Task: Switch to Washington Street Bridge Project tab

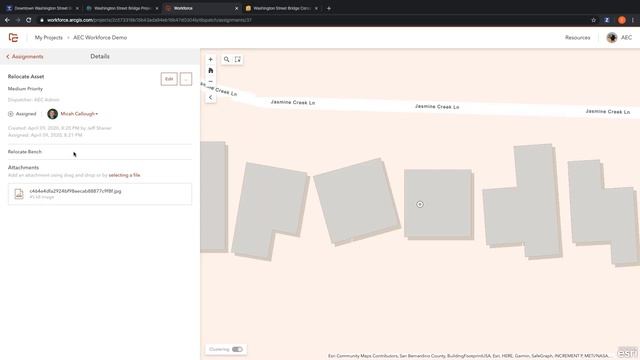Action: (122, 8)
